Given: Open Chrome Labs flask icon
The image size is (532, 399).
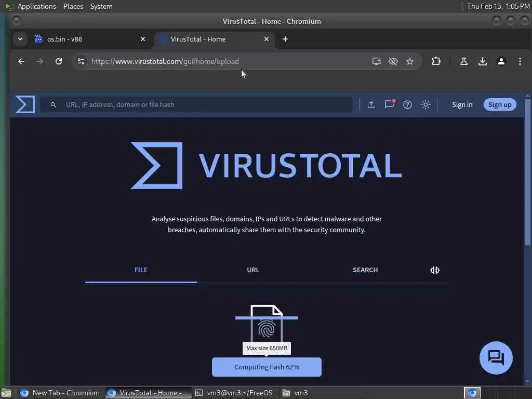Looking at the screenshot, I should [x=464, y=61].
